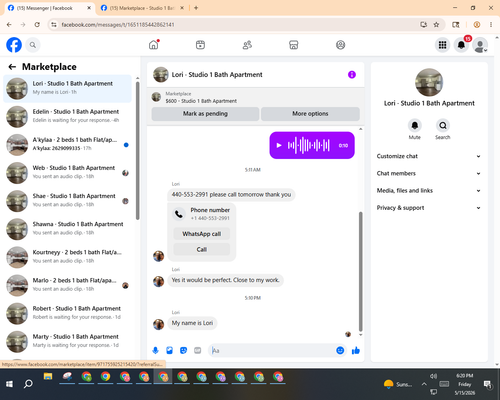The height and width of the screenshot is (400, 500).
Task: Click the Call button
Action: click(x=202, y=249)
